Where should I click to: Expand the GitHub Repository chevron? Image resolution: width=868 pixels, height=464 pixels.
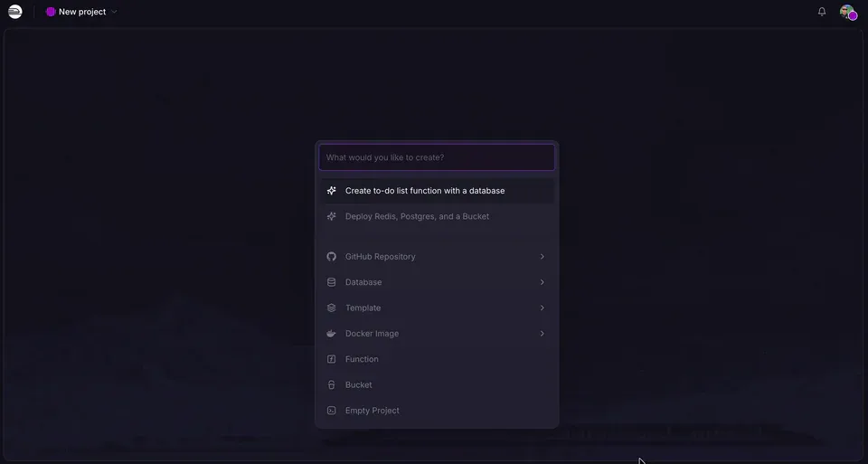click(542, 256)
